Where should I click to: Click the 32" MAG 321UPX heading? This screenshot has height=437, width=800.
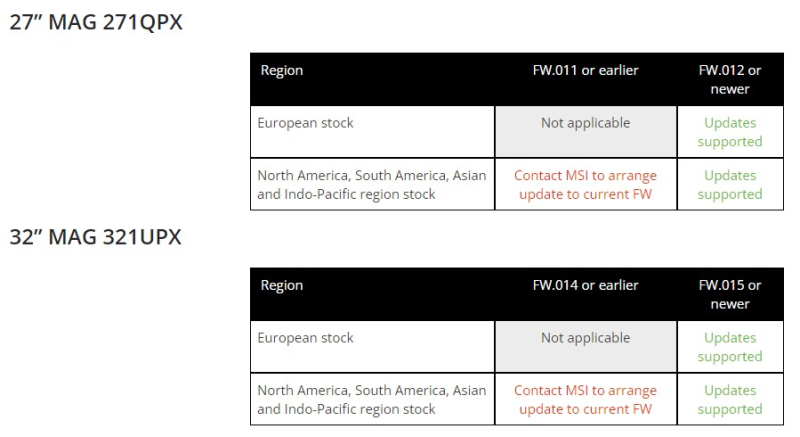click(x=95, y=238)
